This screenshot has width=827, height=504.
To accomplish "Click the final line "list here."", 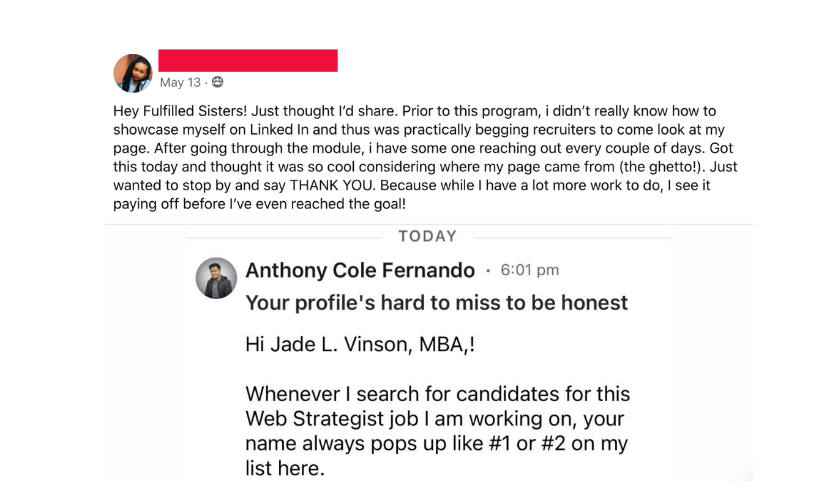I will pyautogui.click(x=285, y=469).
